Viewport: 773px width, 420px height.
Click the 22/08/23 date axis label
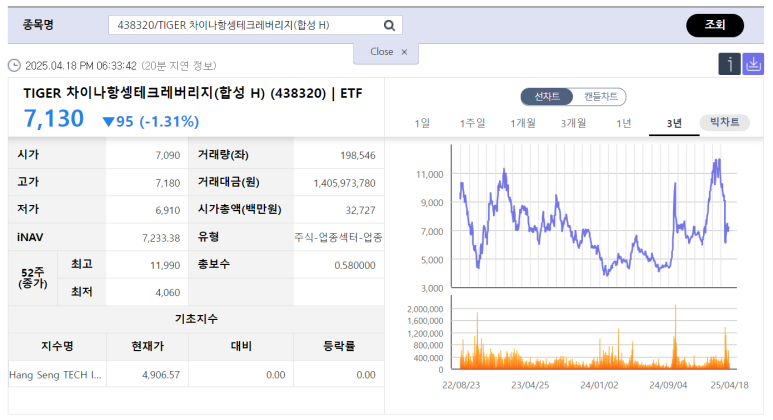tap(461, 385)
